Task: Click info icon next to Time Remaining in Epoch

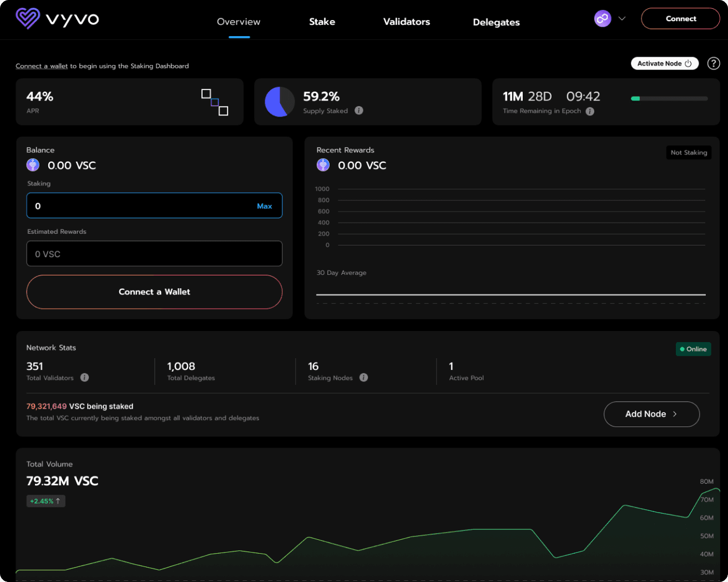Action: (590, 111)
